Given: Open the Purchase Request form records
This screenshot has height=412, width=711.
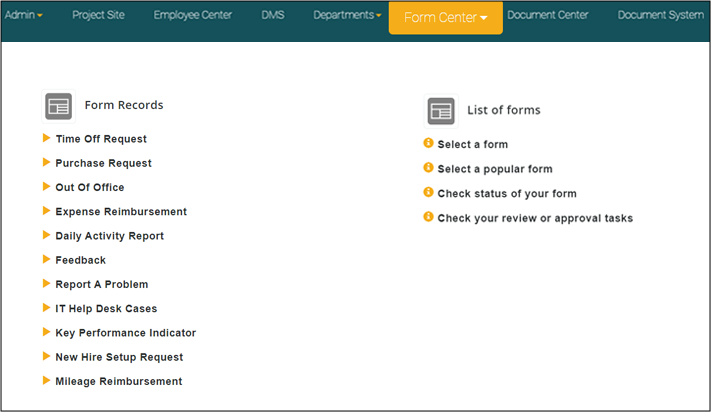Looking at the screenshot, I should [103, 163].
